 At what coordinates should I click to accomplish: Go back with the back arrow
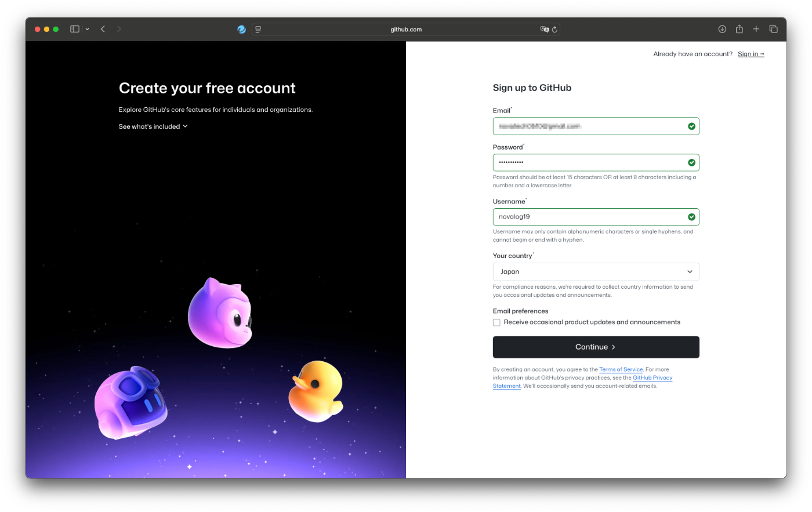tap(103, 29)
